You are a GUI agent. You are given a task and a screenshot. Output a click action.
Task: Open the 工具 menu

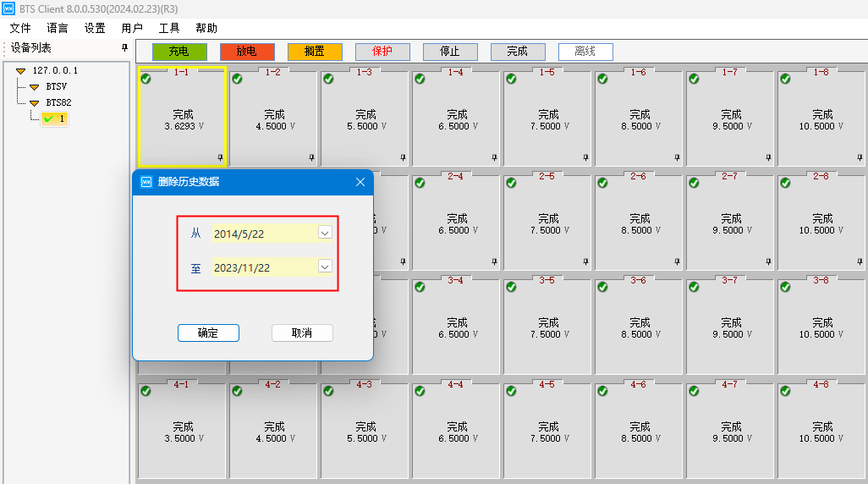point(169,28)
